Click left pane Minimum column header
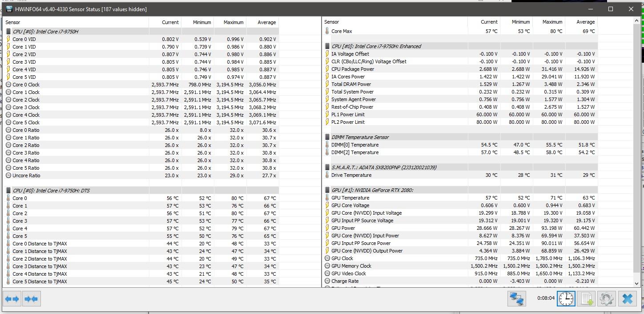This screenshot has width=644, height=314. pyautogui.click(x=197, y=22)
